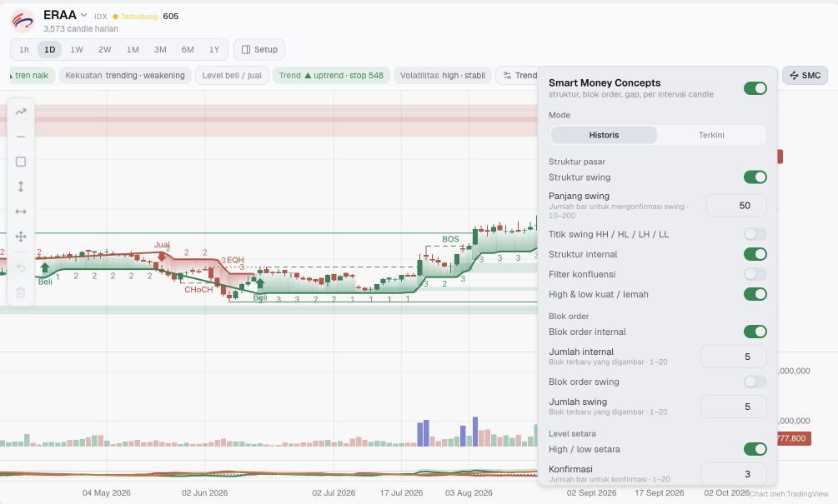Click the trash delete drawings icon
Screen dimensions: 838x504
(x=21, y=292)
